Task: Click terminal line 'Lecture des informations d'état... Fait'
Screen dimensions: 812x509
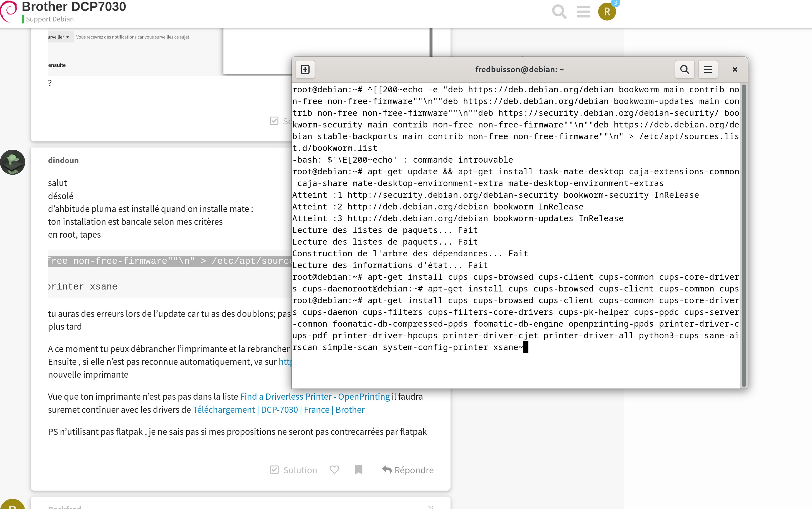Action: (390, 265)
